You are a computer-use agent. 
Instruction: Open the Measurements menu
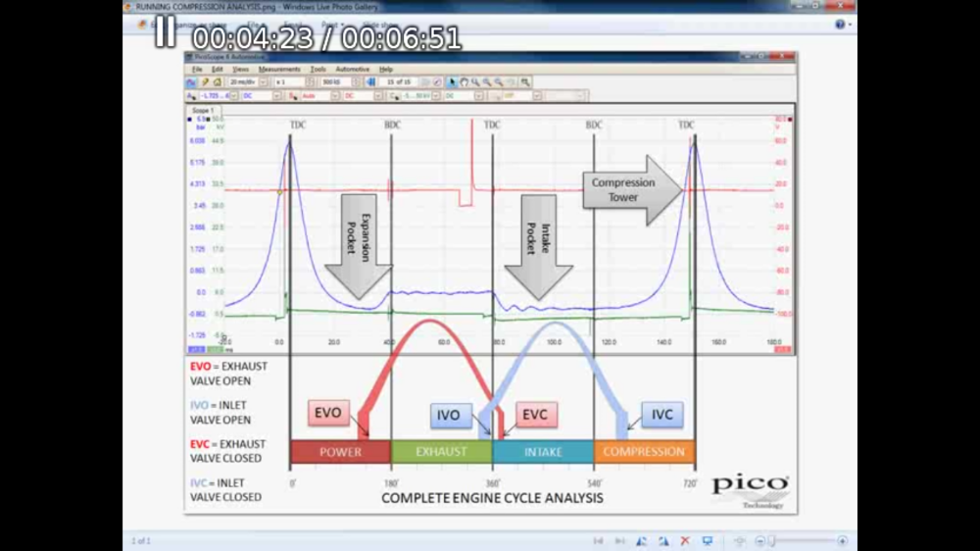[x=279, y=70]
